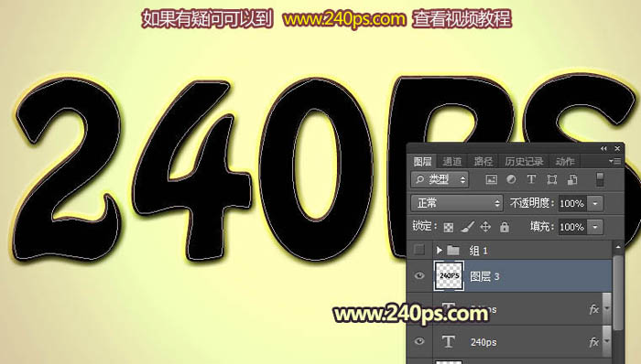Expand the 组 1 group triangle
Image resolution: width=641 pixels, height=364 pixels.
[x=439, y=250]
